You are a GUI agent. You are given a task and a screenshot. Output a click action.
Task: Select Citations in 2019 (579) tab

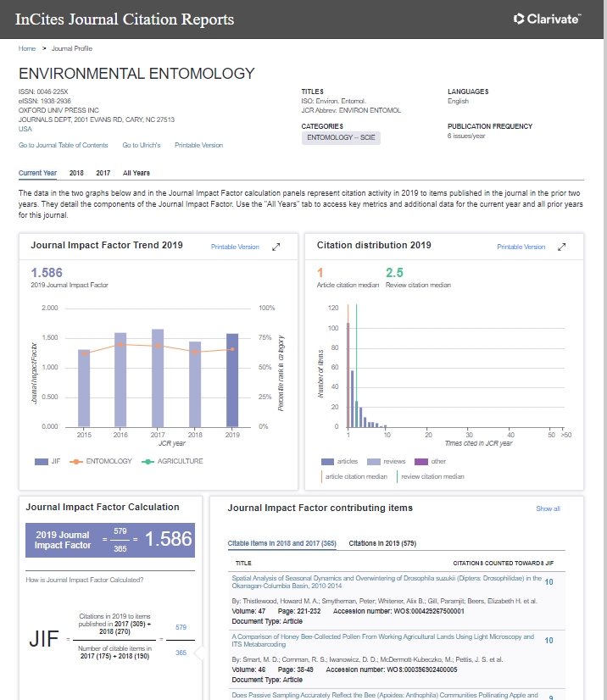pos(382,543)
